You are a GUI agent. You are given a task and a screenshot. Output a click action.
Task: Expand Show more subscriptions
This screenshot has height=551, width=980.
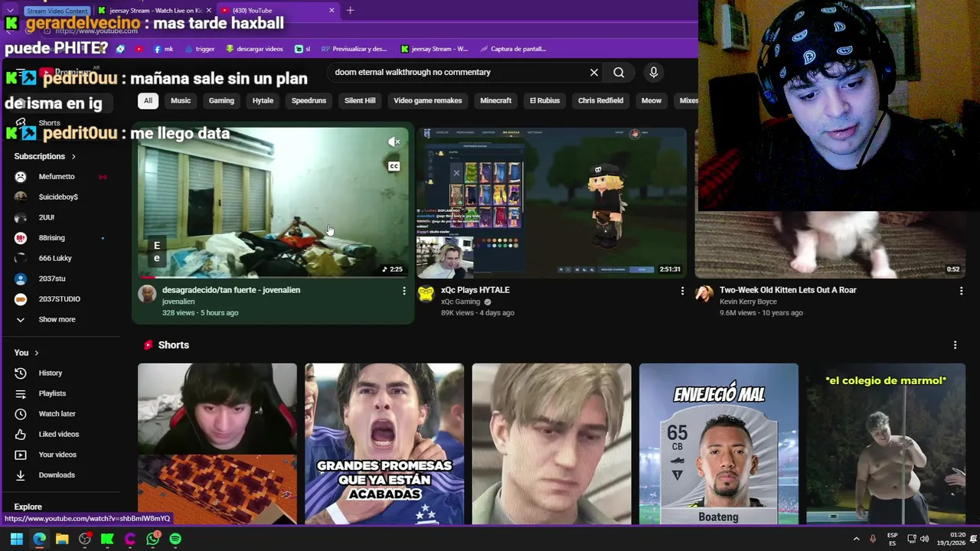pos(57,319)
